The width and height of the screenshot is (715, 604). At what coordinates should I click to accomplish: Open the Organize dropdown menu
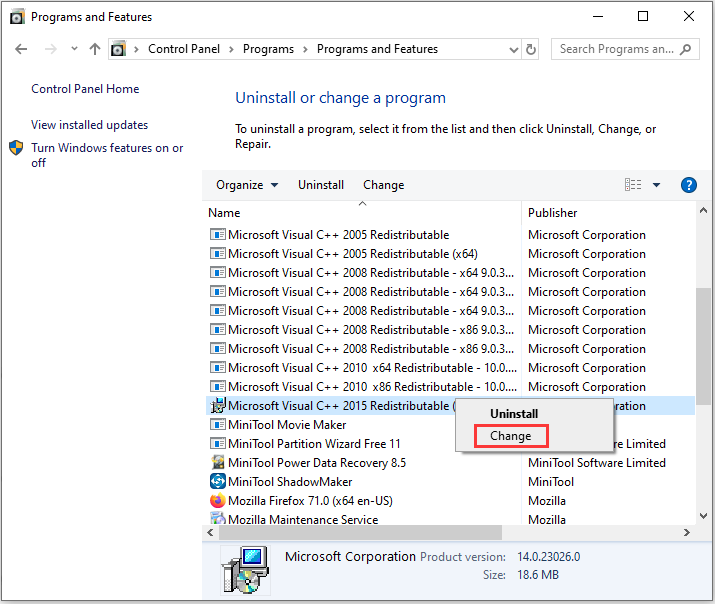pos(247,185)
